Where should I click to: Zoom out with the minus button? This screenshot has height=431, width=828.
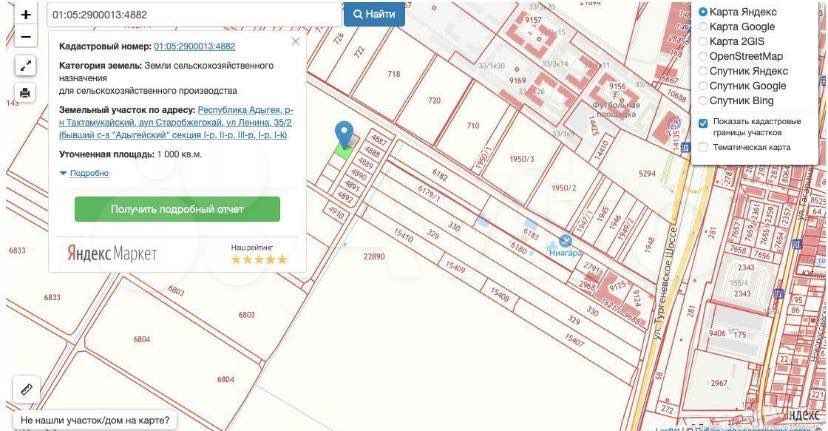[x=25, y=37]
